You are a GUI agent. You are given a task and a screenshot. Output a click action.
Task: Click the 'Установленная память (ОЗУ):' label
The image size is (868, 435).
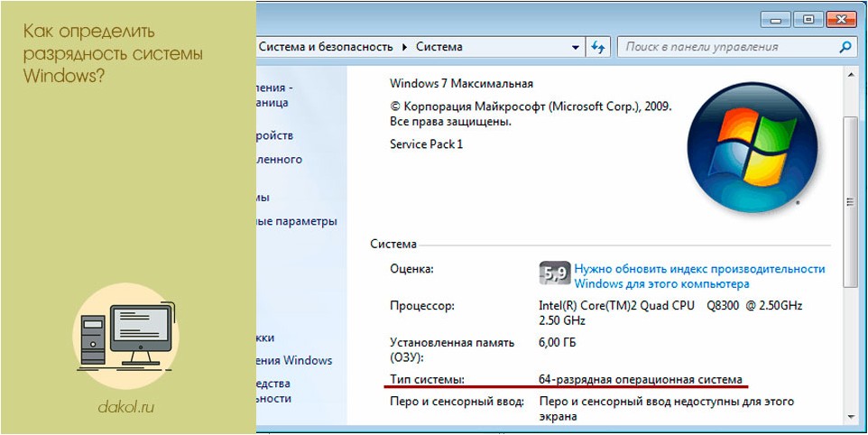pos(452,350)
